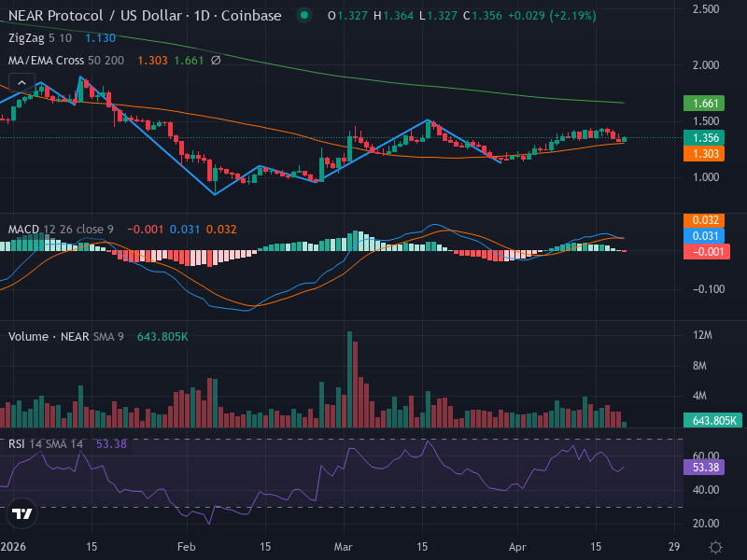Click the 29 label on time axis
The width and height of the screenshot is (747, 560).
(674, 547)
